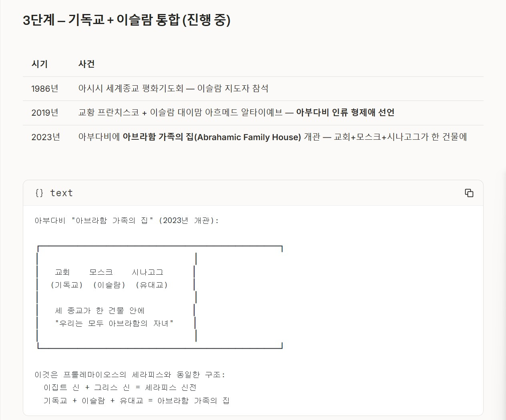Click the "우리는 모두 아브라함의 자녀" quote
The width and height of the screenshot is (506, 420).
click(114, 324)
